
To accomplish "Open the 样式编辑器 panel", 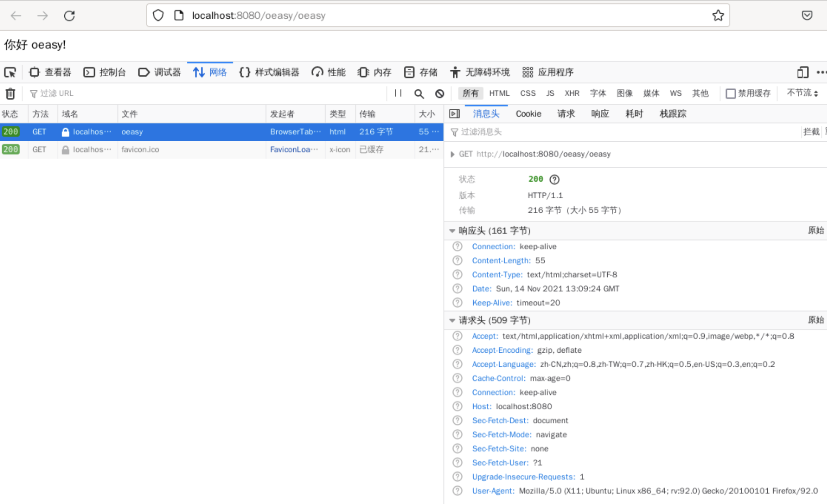I will 269,72.
